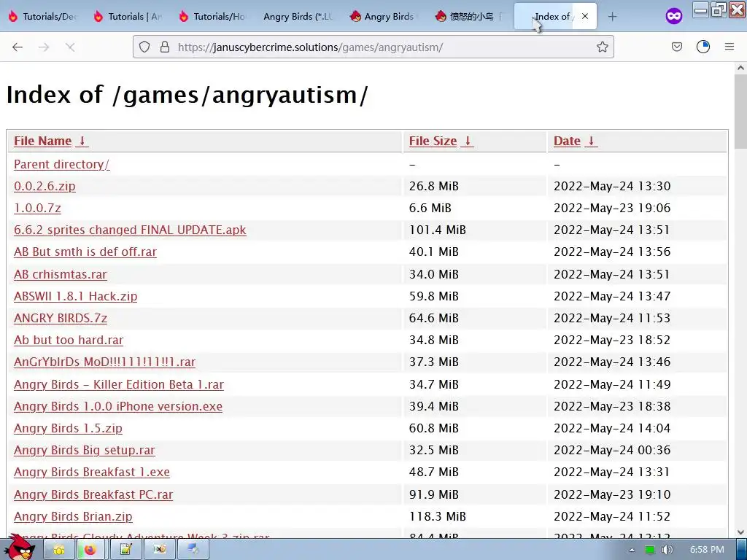Open the shield tracking protection icon

tap(144, 47)
